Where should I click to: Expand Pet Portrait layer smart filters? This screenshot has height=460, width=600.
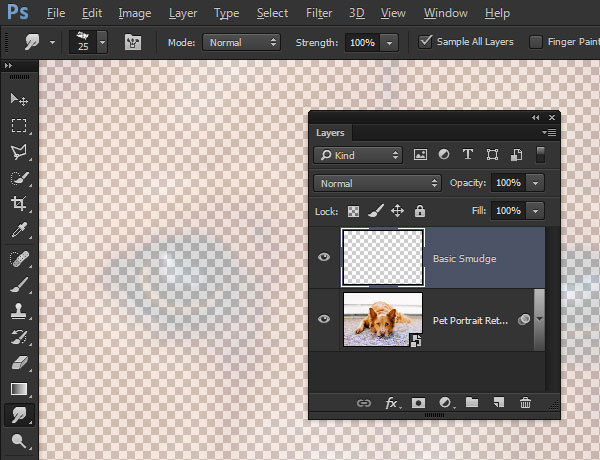coord(540,319)
